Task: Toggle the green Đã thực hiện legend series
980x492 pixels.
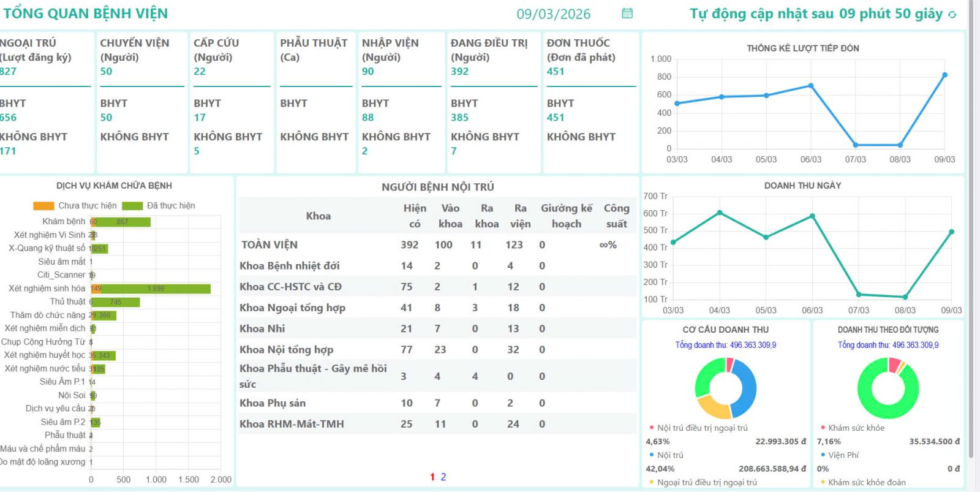Action: coord(132,206)
